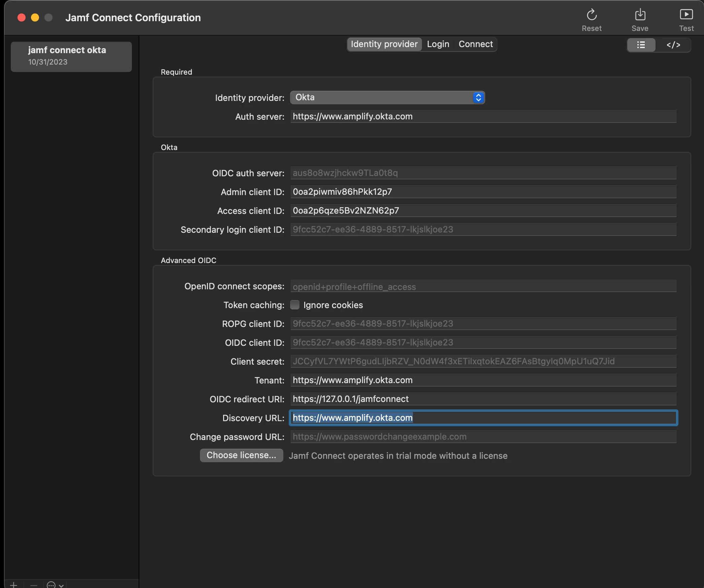Switch to list form view icon
This screenshot has height=588, width=704.
point(641,45)
